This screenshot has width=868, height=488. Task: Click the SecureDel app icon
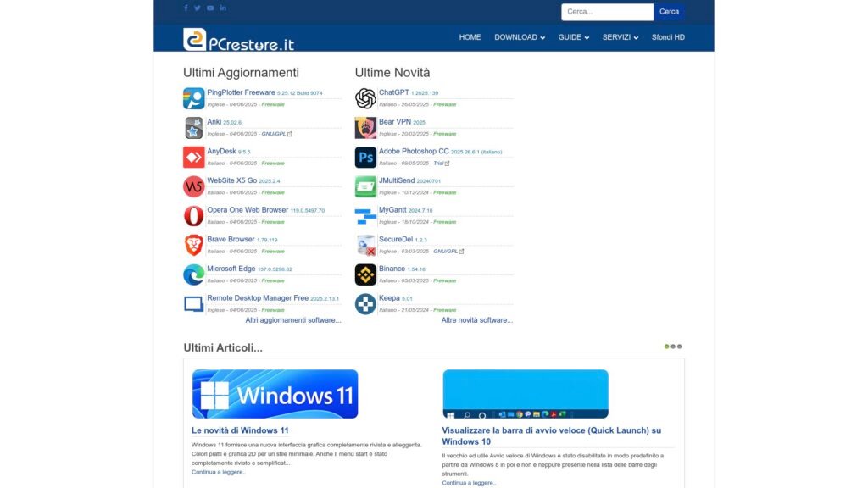pyautogui.click(x=365, y=245)
